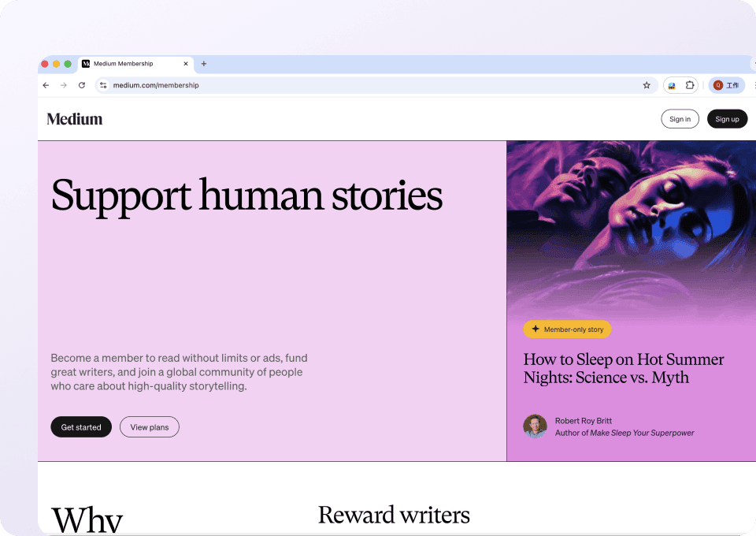Click the browser forward arrow

[x=64, y=85]
